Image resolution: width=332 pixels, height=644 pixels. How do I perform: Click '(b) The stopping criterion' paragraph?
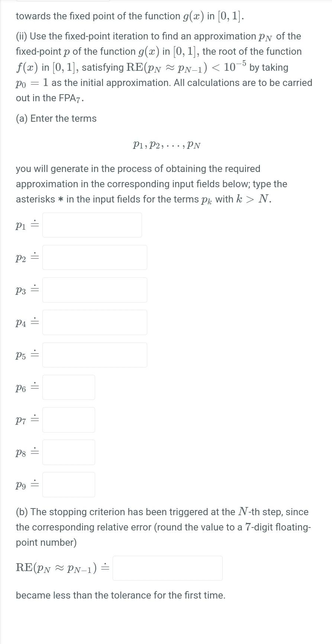click(x=164, y=527)
